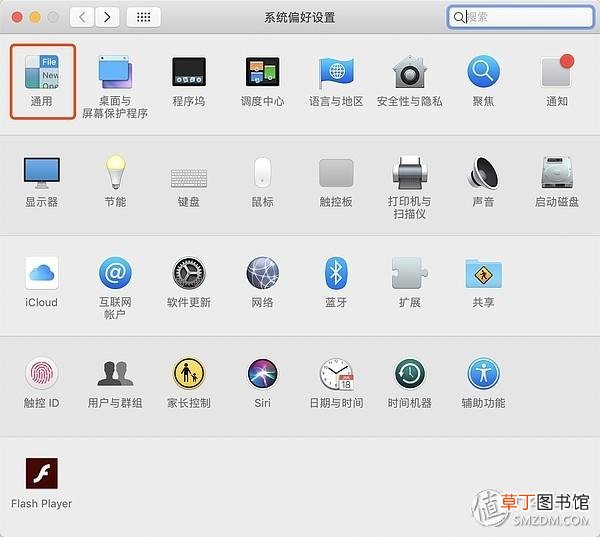Open 共享 (Sharing) preferences
The height and width of the screenshot is (537, 600).
(x=483, y=282)
